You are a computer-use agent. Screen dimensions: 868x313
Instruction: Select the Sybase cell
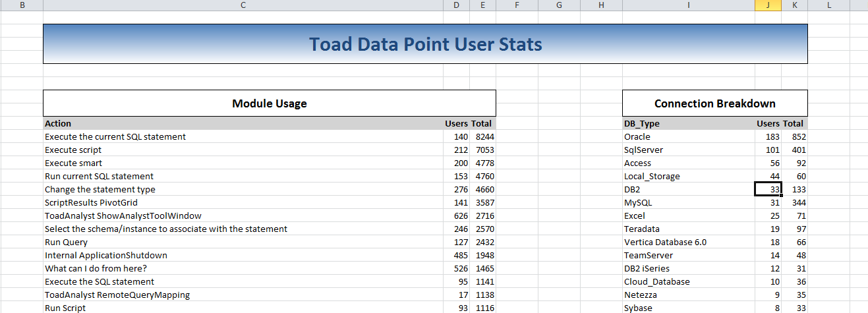point(688,308)
